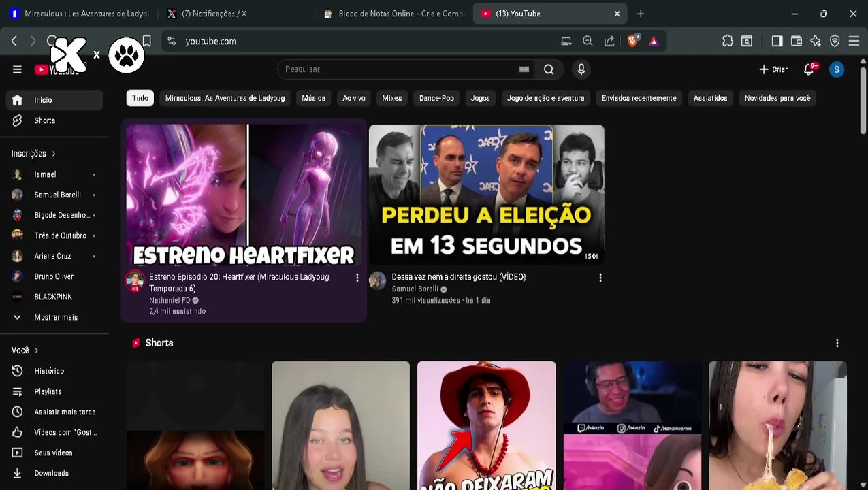Click the Criar button

[773, 69]
